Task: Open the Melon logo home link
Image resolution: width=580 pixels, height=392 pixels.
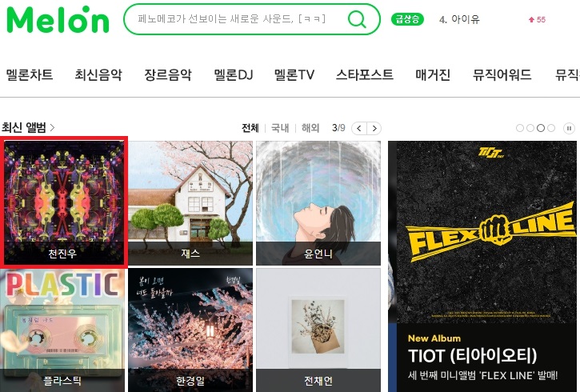Action: point(58,19)
